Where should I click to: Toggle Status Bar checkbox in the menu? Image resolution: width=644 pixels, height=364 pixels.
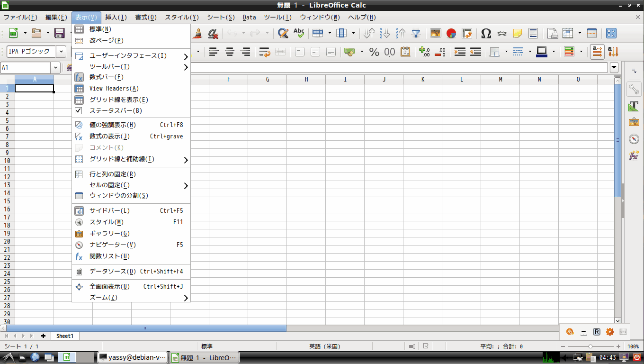[131, 111]
